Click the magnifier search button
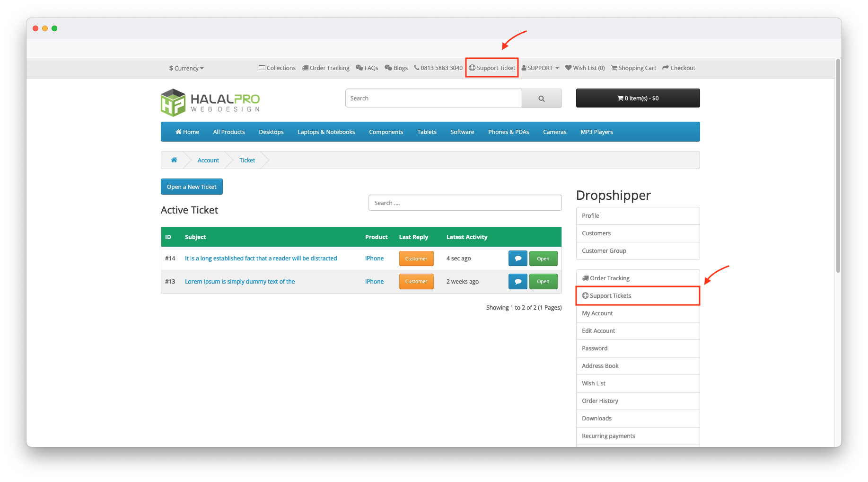868x482 pixels. click(541, 98)
